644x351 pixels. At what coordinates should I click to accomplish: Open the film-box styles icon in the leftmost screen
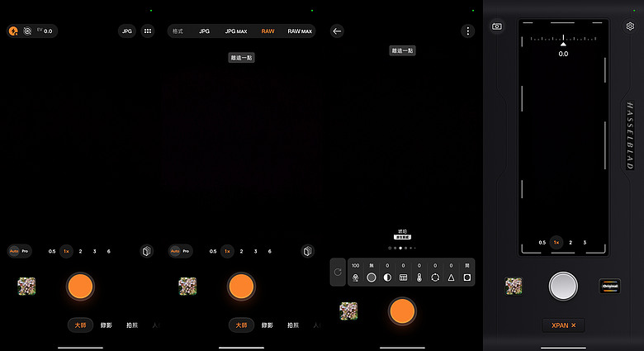(x=147, y=251)
